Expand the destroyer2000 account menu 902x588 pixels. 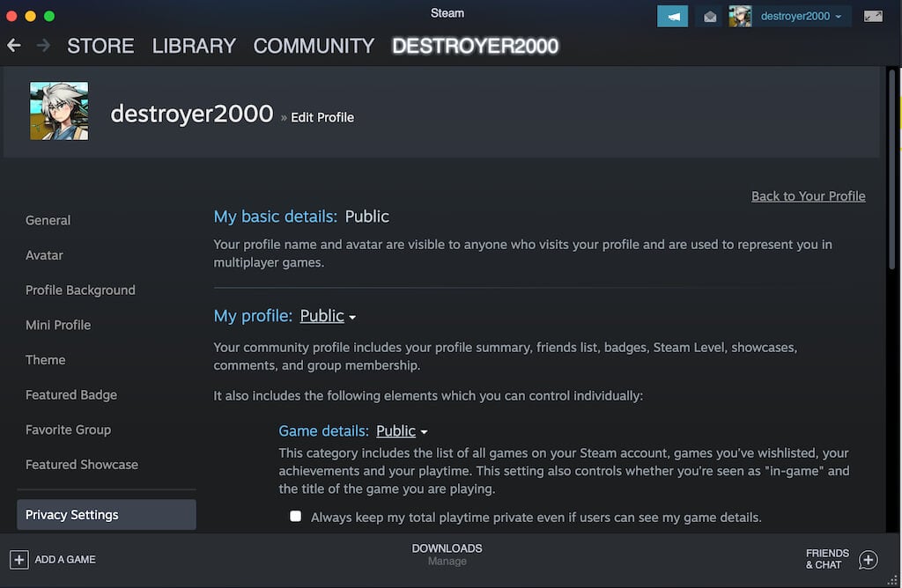pos(801,16)
